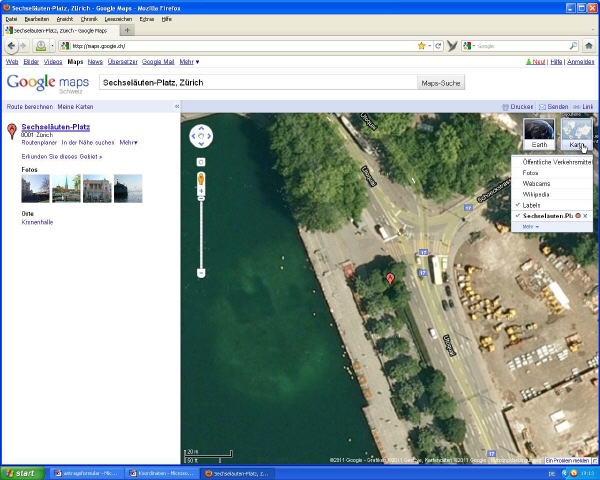Open Erkunden Sie dieses Gebiet link
The width and height of the screenshot is (600, 480).
(62, 157)
